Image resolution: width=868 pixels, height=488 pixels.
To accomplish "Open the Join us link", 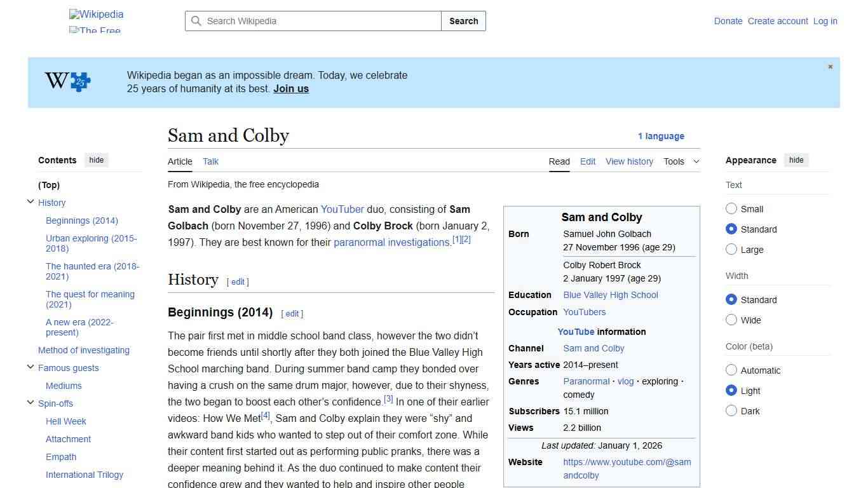I will 291,88.
